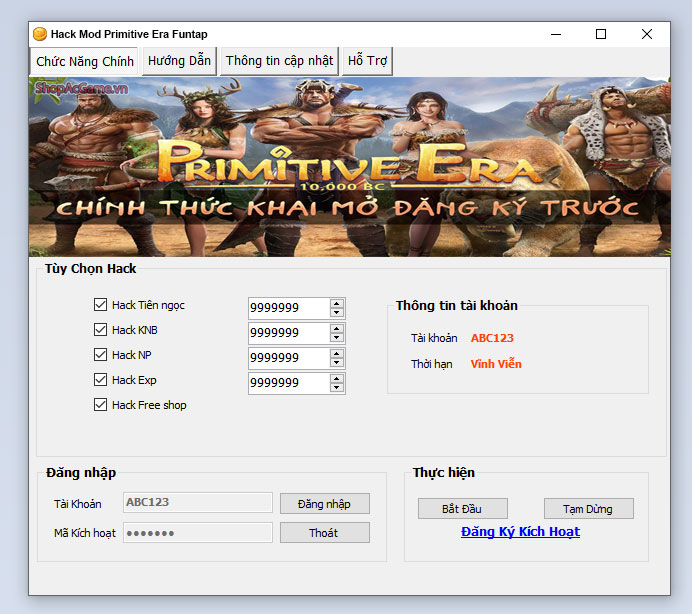Switch to the Hướng Dẫn tab
693x616 pixels.
tap(179, 61)
